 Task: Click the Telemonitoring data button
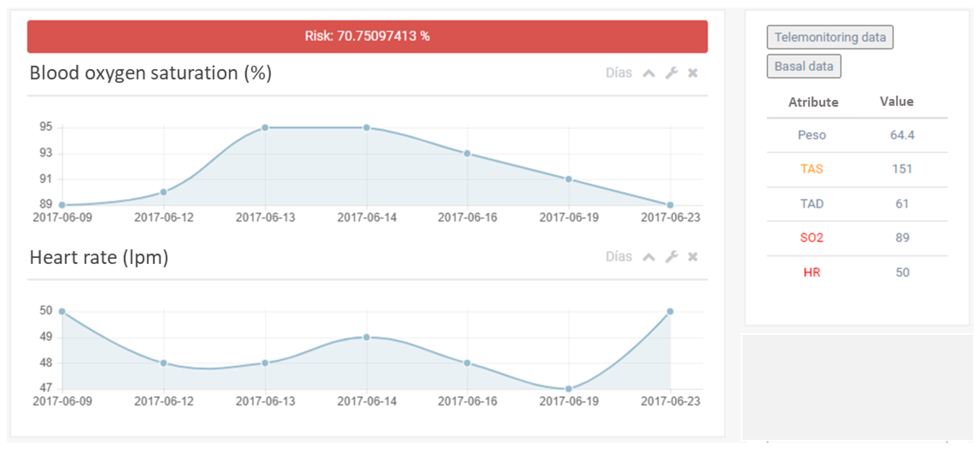point(830,37)
